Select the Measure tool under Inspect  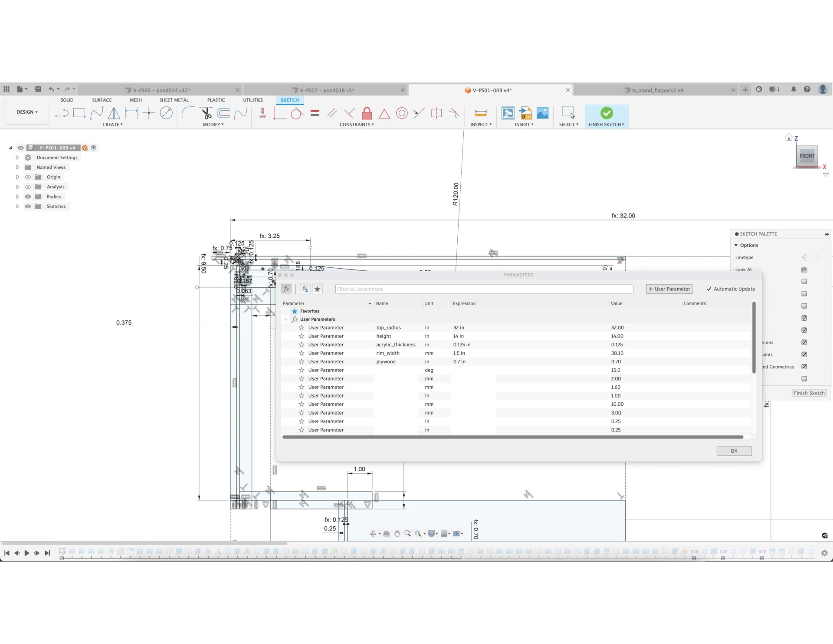point(480,113)
